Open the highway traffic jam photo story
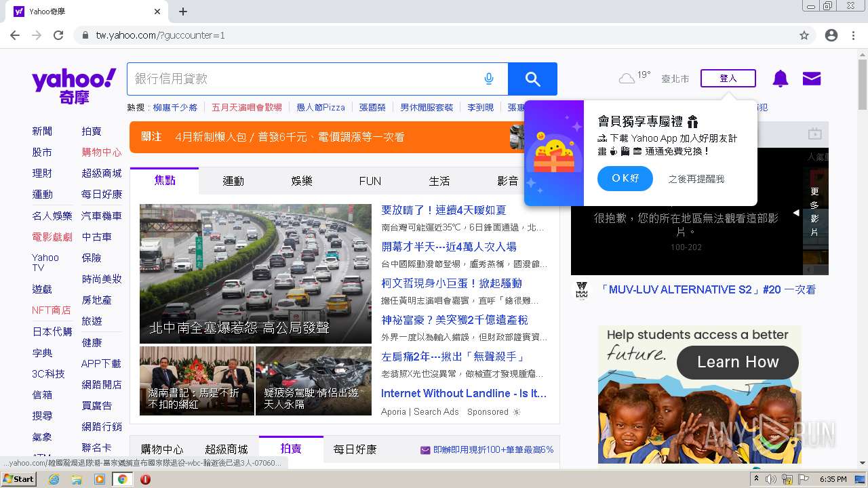 (256, 274)
